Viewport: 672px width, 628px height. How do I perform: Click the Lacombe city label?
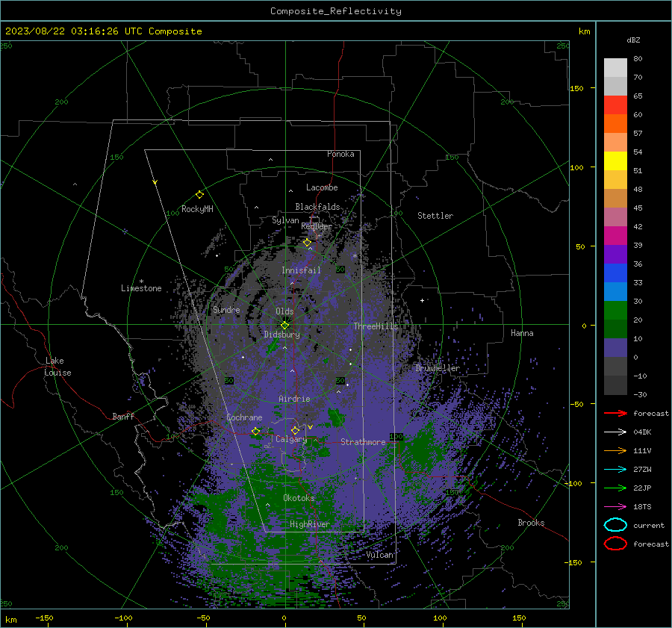coord(322,187)
